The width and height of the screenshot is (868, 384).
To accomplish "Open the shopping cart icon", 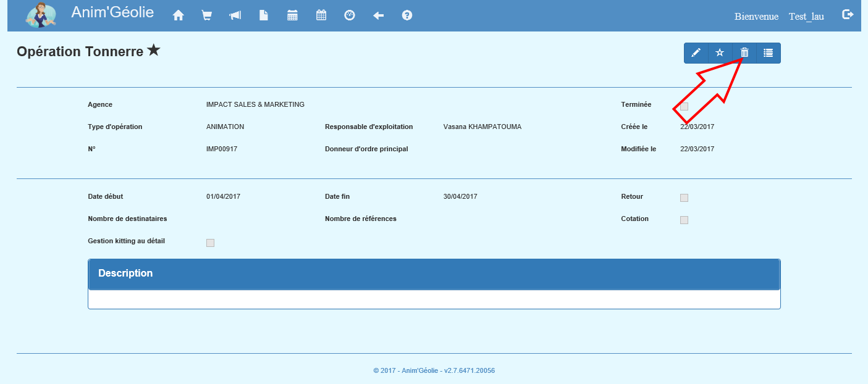I will tap(207, 16).
